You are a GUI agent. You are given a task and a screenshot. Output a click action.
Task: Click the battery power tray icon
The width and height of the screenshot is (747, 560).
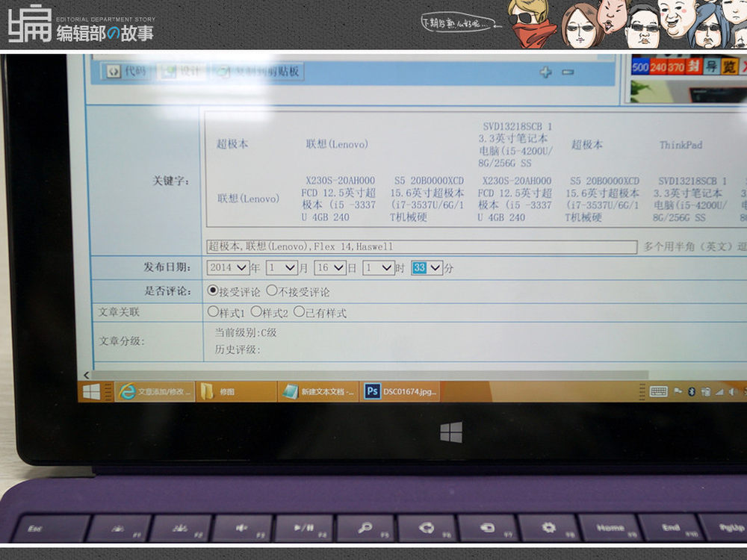706,391
